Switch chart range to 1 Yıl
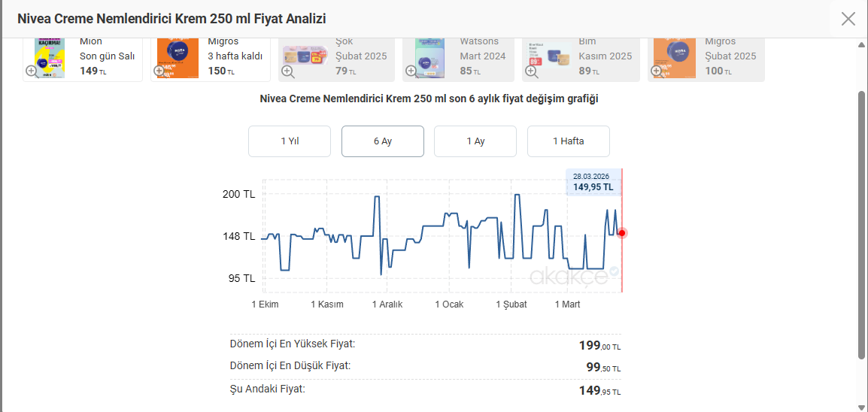Screen dimensions: 868x412 click(x=290, y=141)
